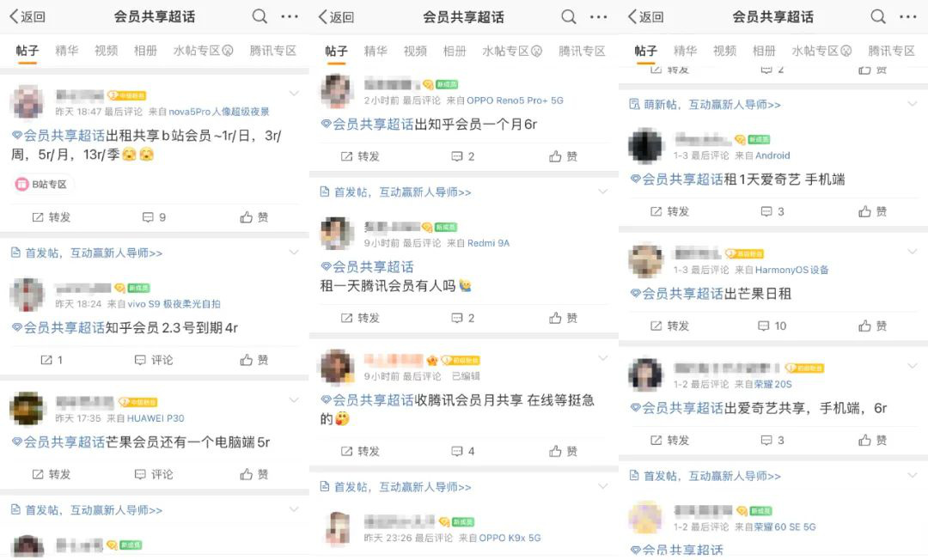928x560 pixels.
Task: Repost the 知乎会员一个月6r post
Action: [x=360, y=156]
